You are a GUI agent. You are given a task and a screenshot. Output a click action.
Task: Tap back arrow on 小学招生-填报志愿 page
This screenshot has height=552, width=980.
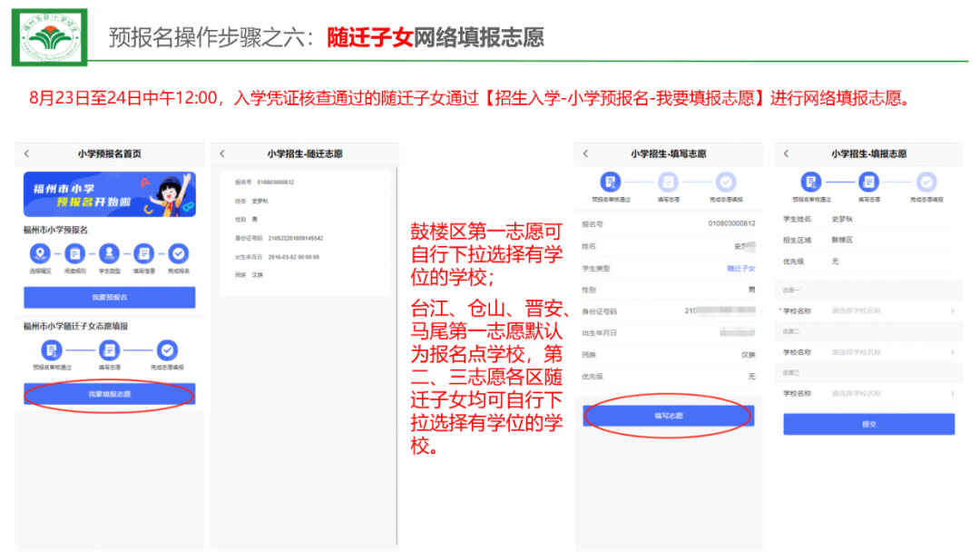coord(787,154)
